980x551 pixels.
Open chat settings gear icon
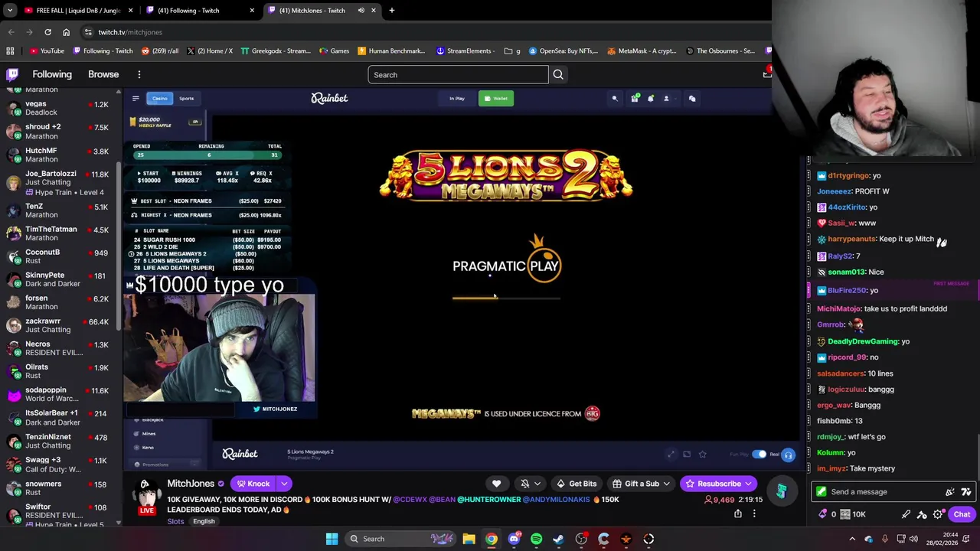pyautogui.click(x=938, y=514)
